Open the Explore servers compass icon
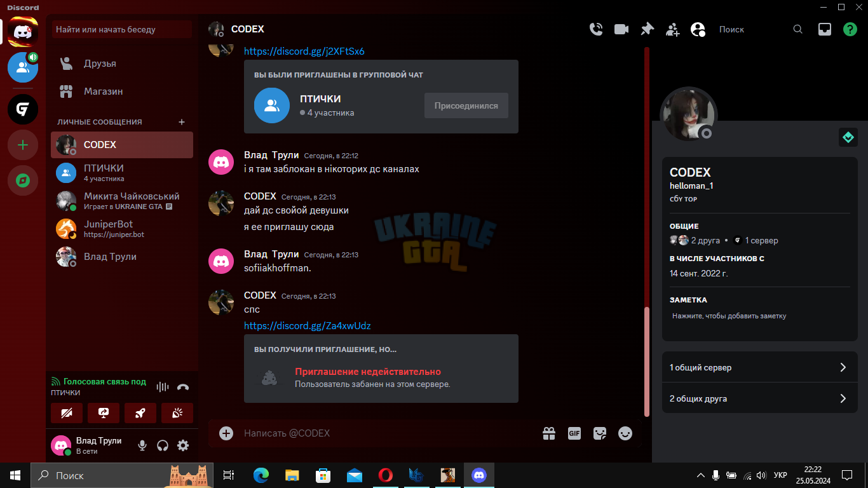This screenshot has height=488, width=868. tap(23, 181)
